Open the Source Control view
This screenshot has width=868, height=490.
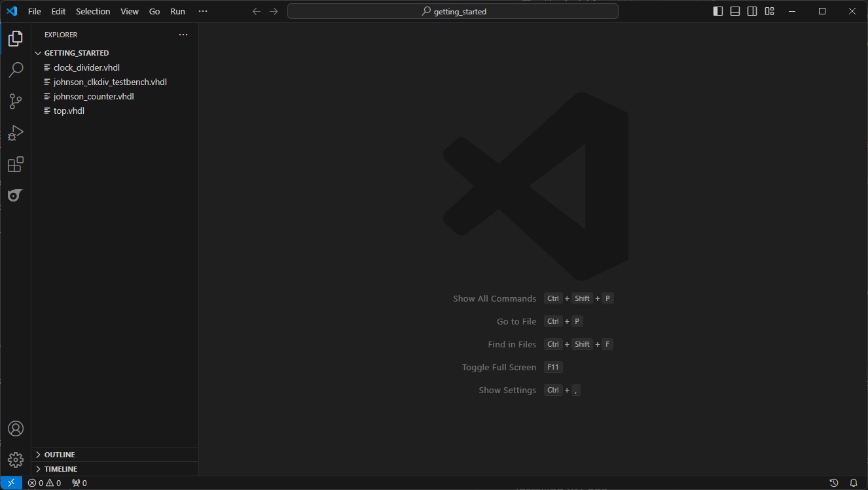pyautogui.click(x=16, y=101)
